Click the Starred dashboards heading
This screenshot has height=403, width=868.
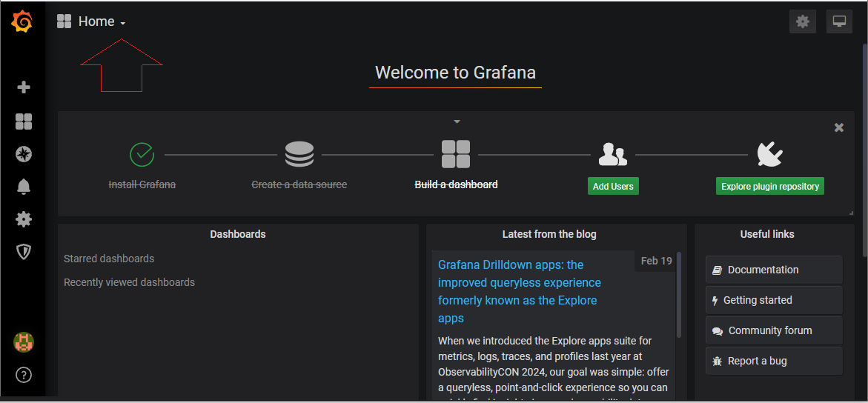[109, 259]
